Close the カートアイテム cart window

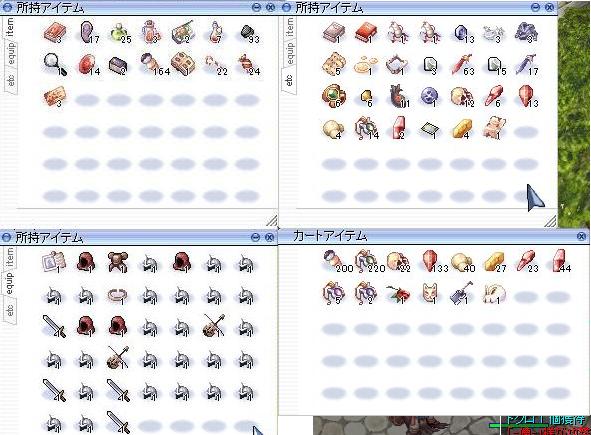[x=581, y=236]
